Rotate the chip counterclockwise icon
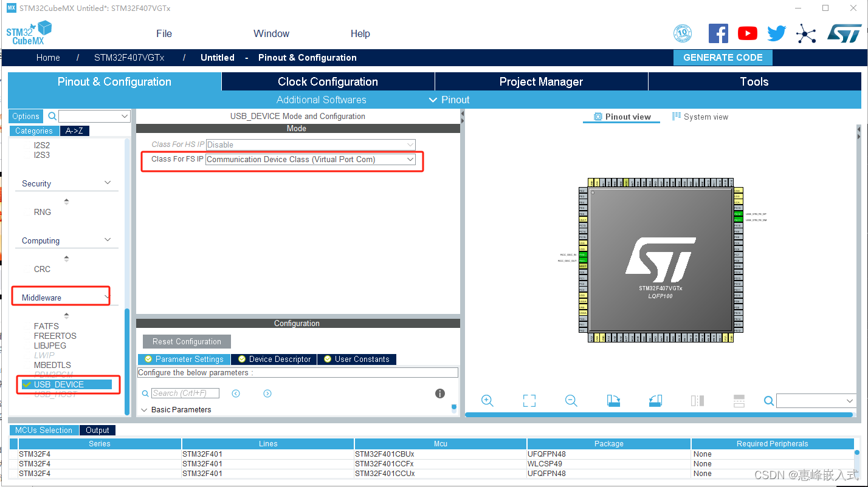 655,401
